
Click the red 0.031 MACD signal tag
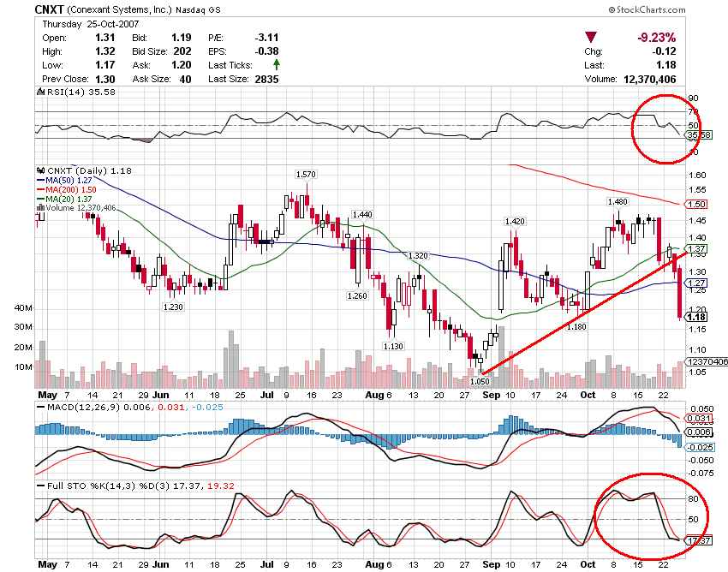[x=699, y=419]
